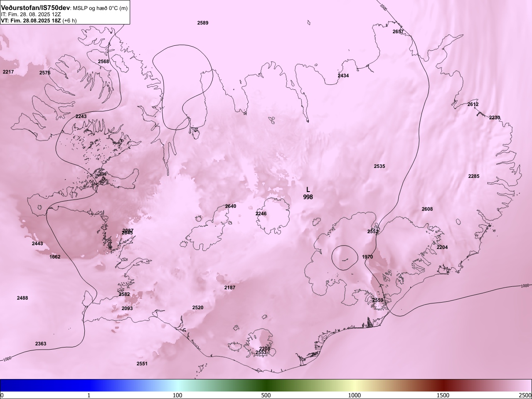Select the 2552 height label
Screen dimensions: 532x399
pos(373,232)
